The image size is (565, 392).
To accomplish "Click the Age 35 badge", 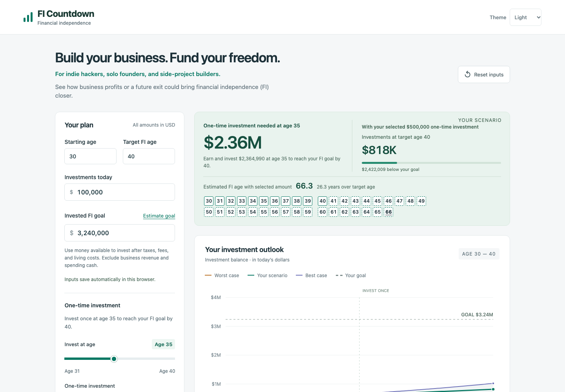I will pyautogui.click(x=163, y=344).
